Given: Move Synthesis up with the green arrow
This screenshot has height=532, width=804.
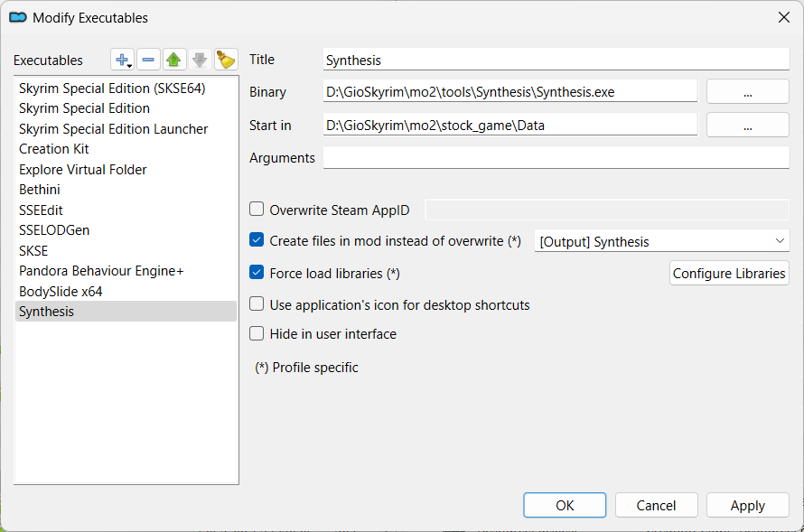Looking at the screenshot, I should (173, 59).
